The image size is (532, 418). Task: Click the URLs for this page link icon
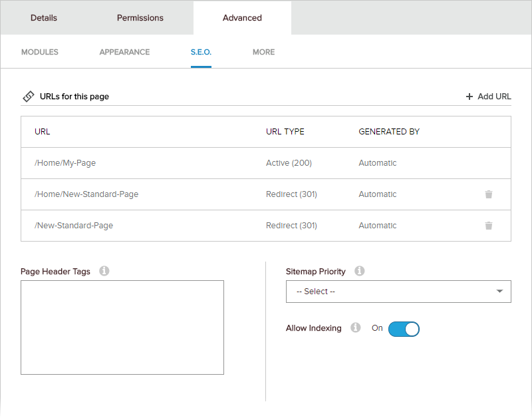pos(28,97)
